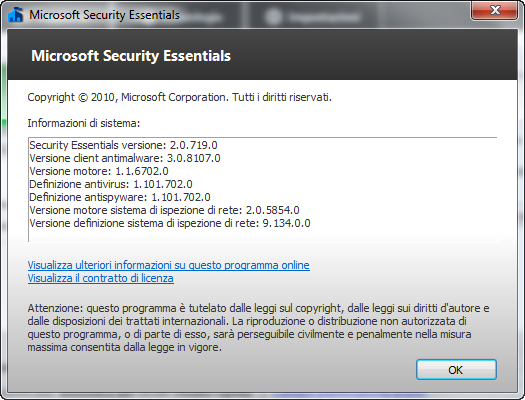Click the 'Versione motore sistema di ispezione di rete' line
This screenshot has width=525, height=400.
(164, 210)
